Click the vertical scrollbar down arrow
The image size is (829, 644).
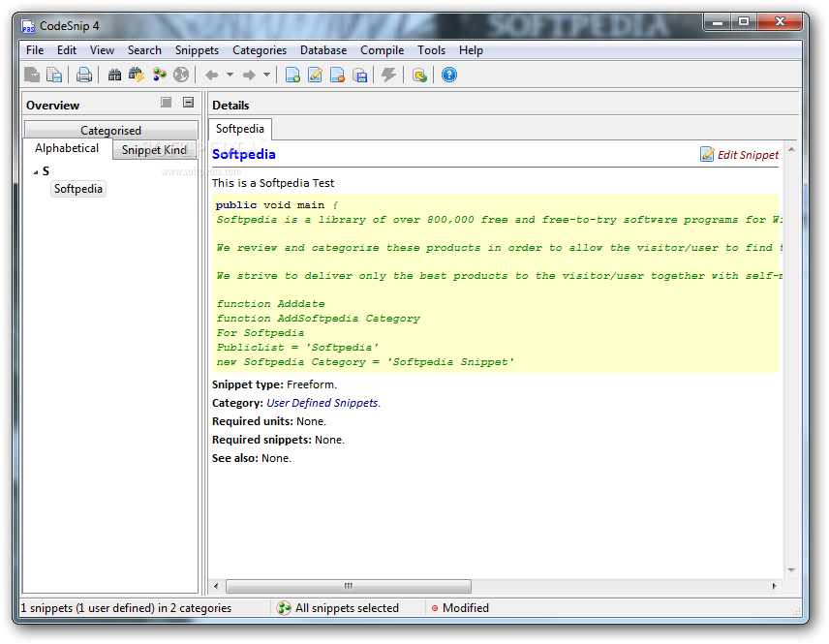coord(791,570)
